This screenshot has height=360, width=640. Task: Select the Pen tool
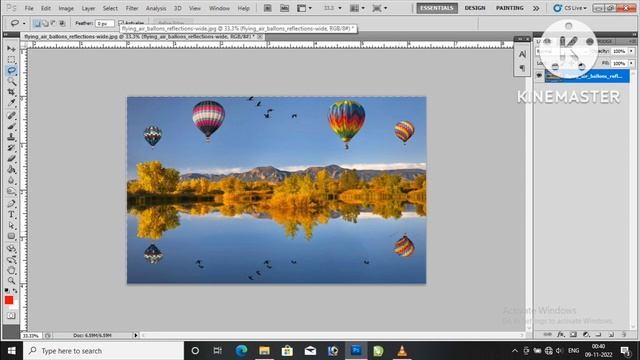[11, 204]
